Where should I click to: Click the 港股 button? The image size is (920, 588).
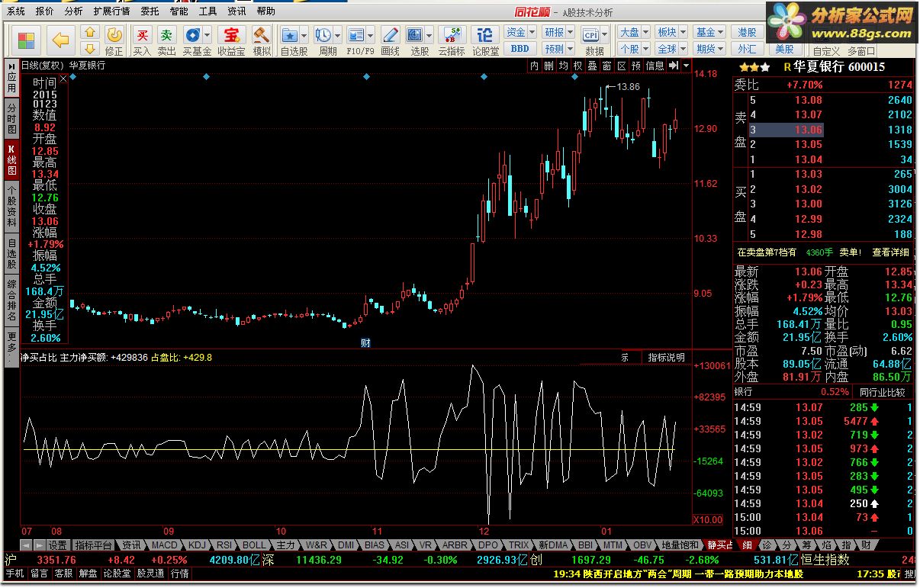click(747, 32)
